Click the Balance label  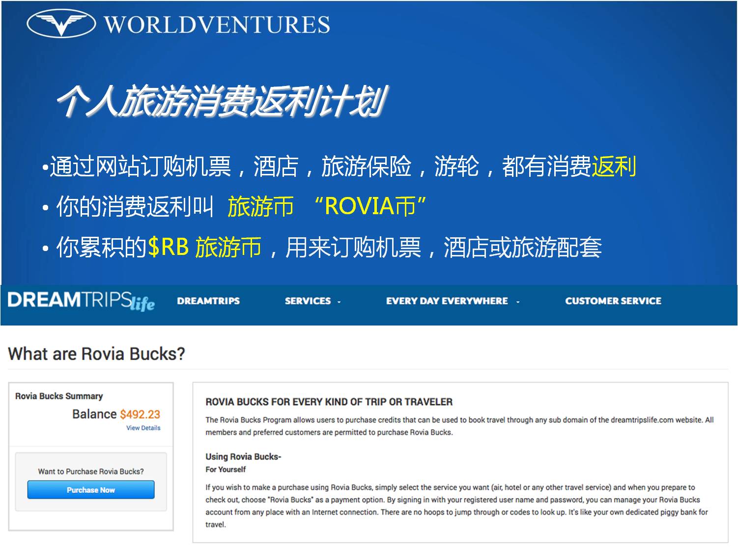tap(94, 414)
